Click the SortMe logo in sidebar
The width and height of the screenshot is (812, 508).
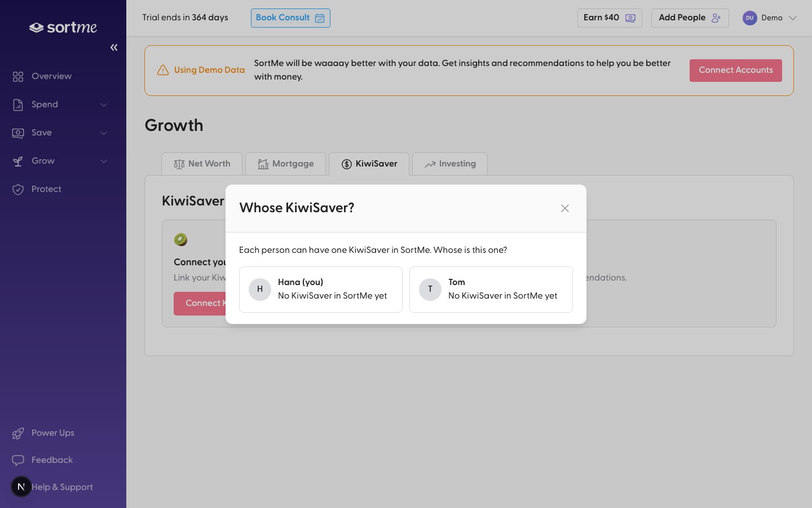(63, 28)
